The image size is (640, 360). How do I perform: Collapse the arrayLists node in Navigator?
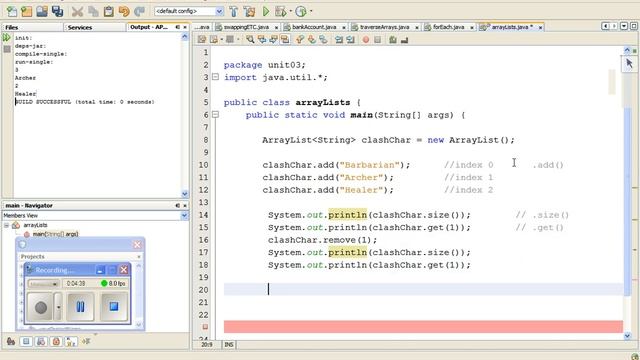[x=7, y=225]
